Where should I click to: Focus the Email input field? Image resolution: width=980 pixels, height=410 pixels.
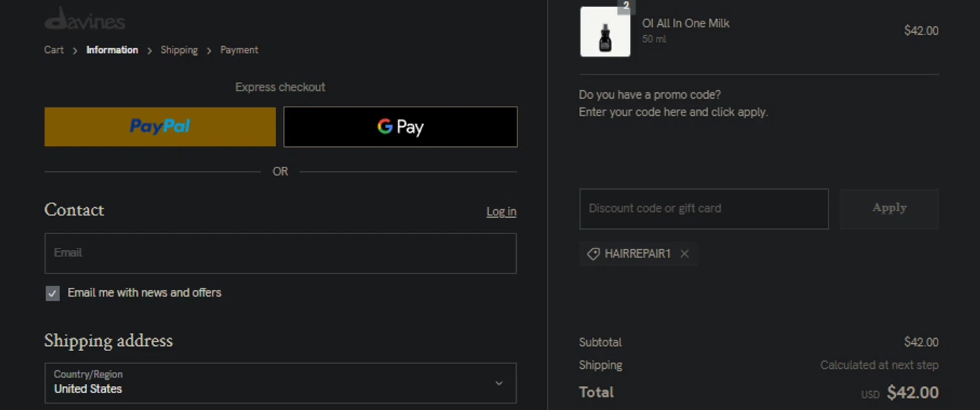coord(280,253)
